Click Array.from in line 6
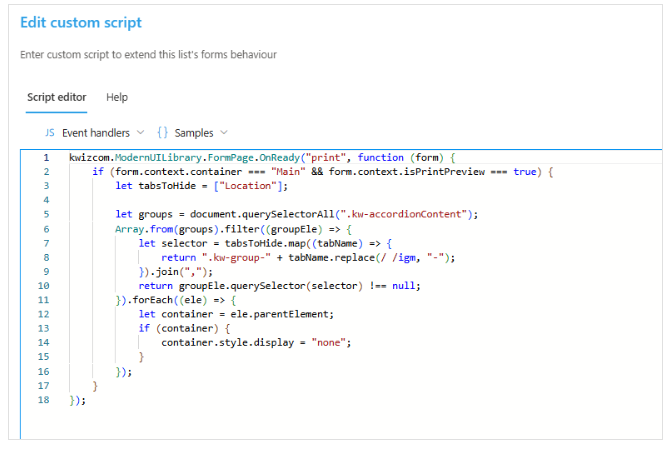The height and width of the screenshot is (450, 667). 144,229
